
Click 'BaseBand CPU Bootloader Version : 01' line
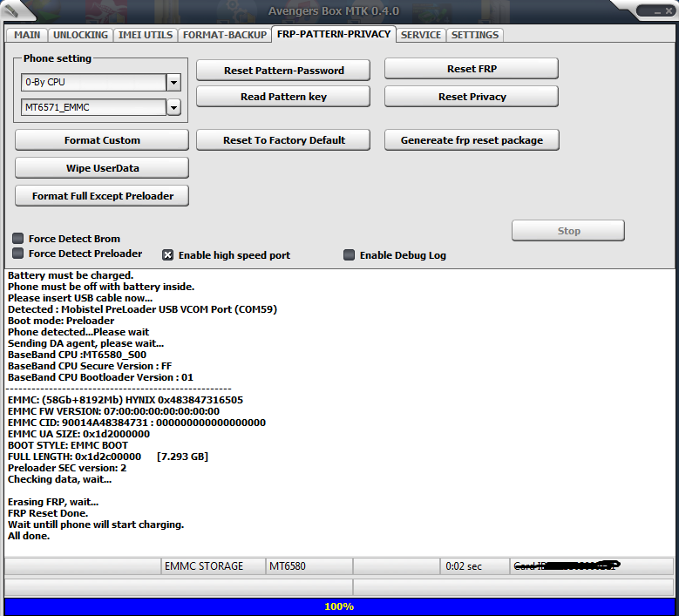[100, 377]
